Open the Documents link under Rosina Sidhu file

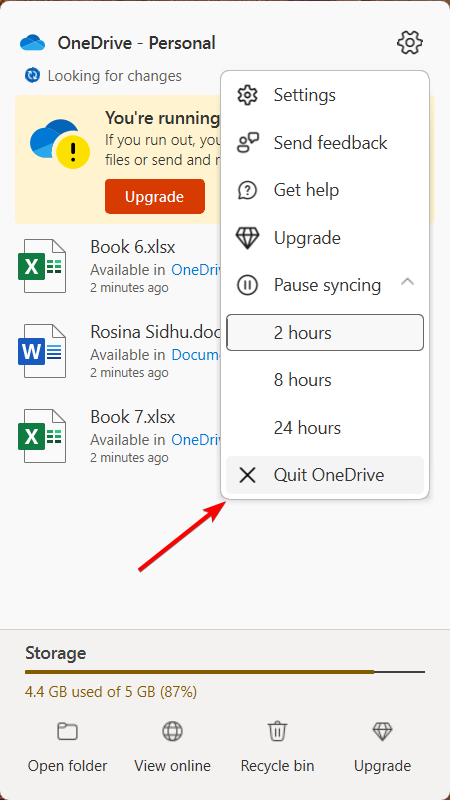196,355
